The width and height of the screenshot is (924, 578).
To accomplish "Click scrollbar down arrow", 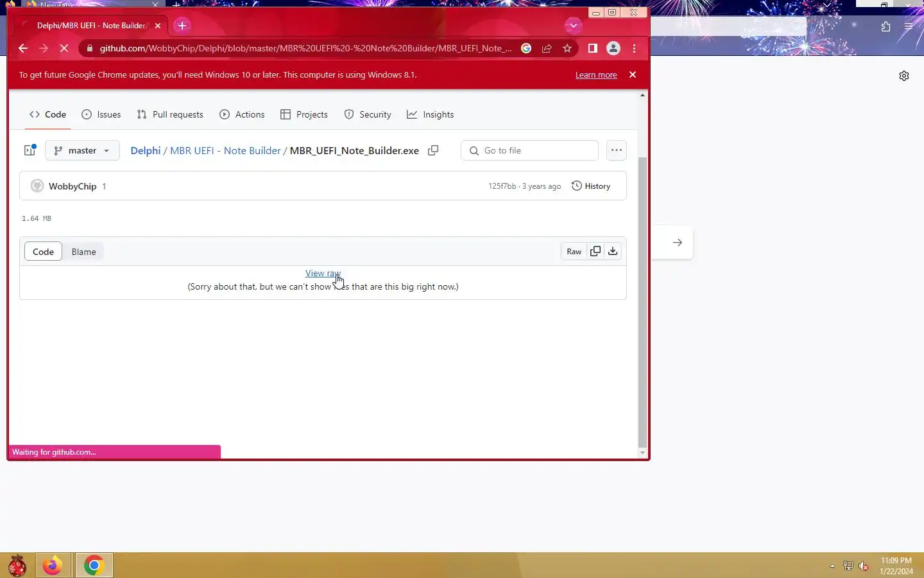I will (x=642, y=453).
